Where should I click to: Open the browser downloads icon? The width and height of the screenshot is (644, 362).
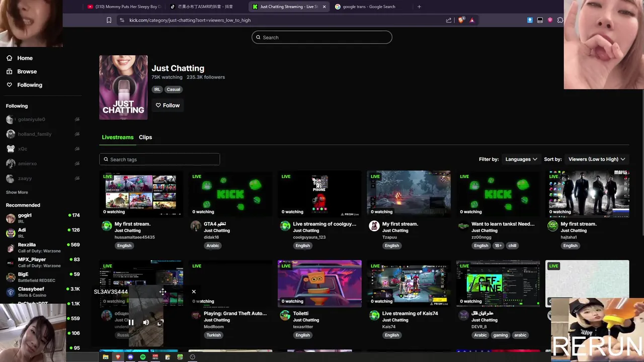point(530,20)
